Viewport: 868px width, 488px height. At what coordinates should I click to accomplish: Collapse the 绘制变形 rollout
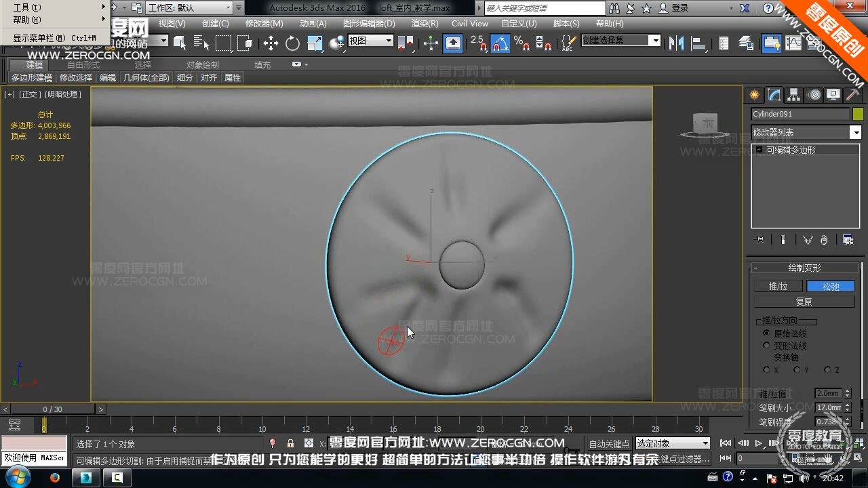click(x=804, y=268)
